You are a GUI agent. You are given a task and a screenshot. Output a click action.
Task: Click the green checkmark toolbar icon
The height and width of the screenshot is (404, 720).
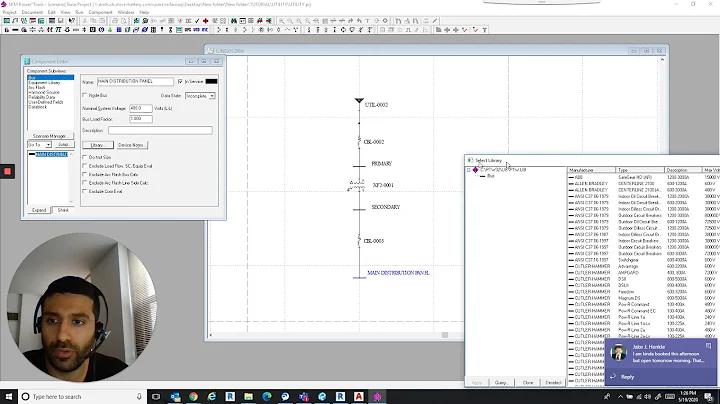tap(197, 21)
